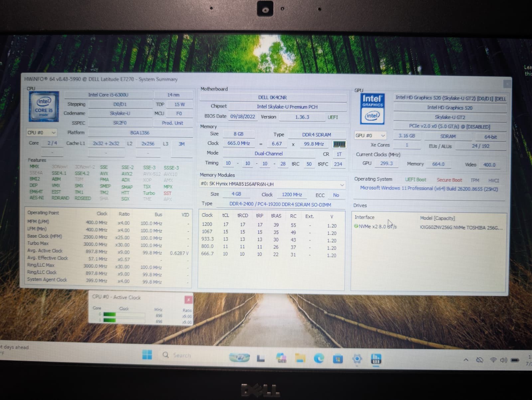The image size is (532, 400).
Task: Click the BGA1356 platform value
Action: coord(140,133)
